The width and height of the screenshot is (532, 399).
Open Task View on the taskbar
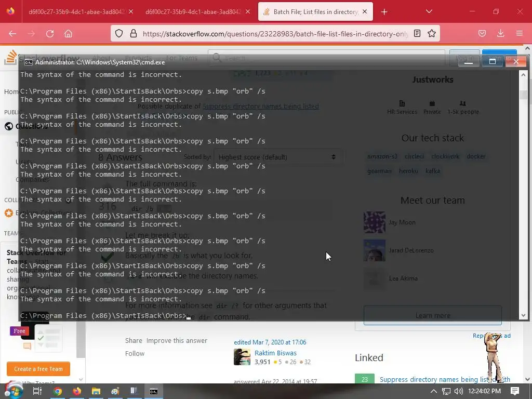(x=37, y=391)
